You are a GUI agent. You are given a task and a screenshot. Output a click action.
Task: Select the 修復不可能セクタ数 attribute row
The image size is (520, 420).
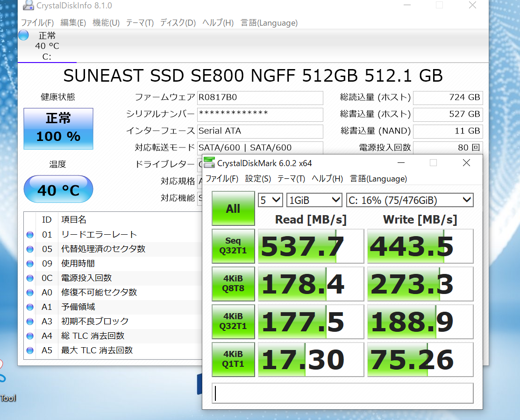point(113,293)
